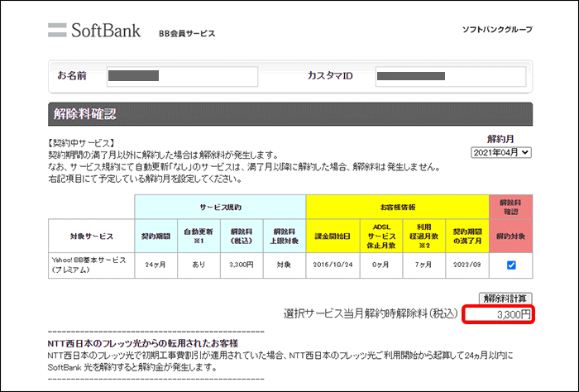Image resolution: width=579 pixels, height=392 pixels.
Task: Click the 対象サービス column header
Action: [x=91, y=237]
